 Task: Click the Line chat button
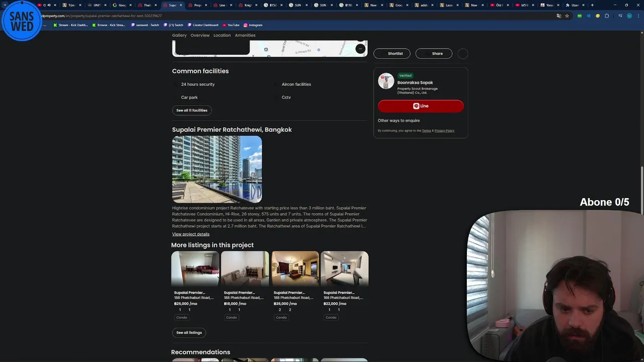[x=421, y=106]
